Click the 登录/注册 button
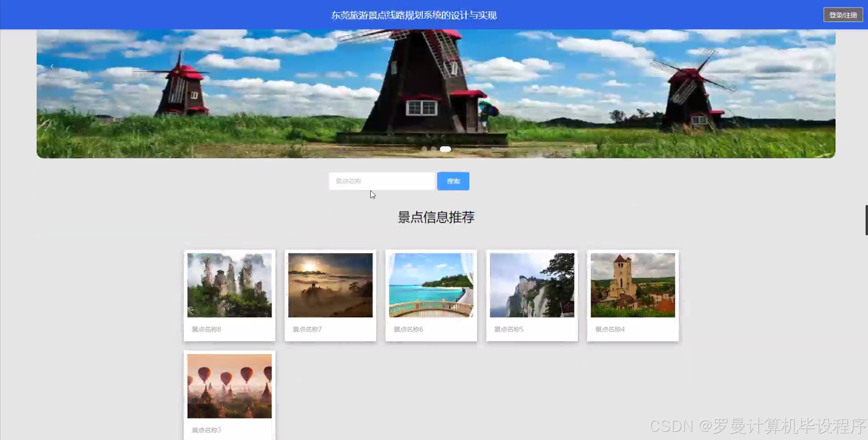 (x=843, y=15)
